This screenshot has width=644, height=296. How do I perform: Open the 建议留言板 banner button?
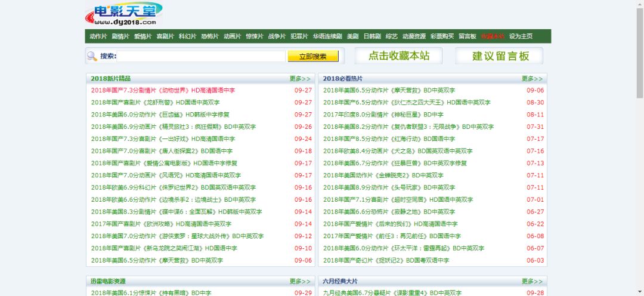(499, 56)
